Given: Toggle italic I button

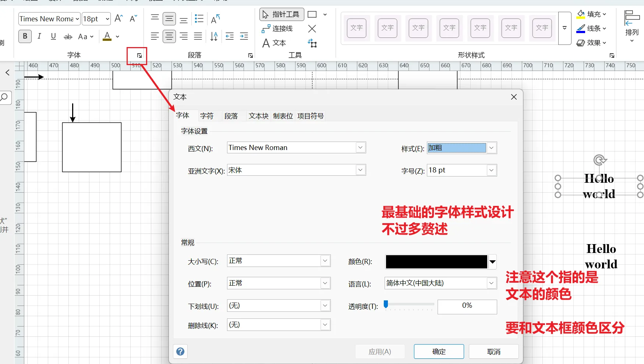Looking at the screenshot, I should click(x=39, y=36).
